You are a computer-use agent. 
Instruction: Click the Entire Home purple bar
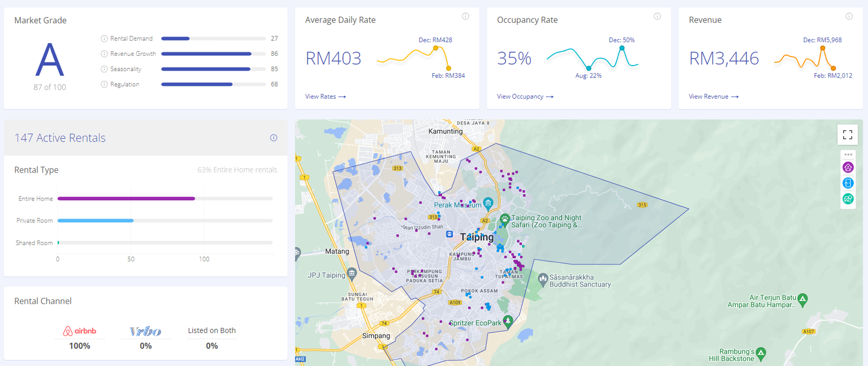tap(126, 198)
